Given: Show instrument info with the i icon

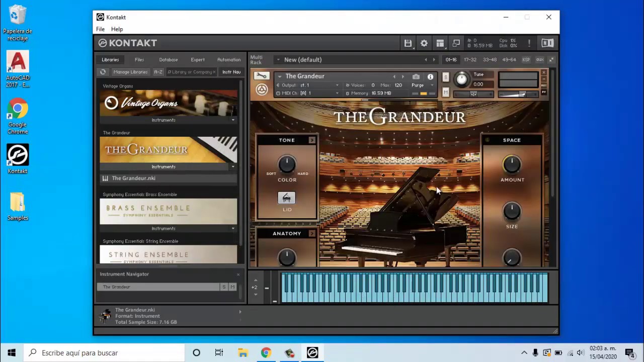Looking at the screenshot, I should coord(430,76).
